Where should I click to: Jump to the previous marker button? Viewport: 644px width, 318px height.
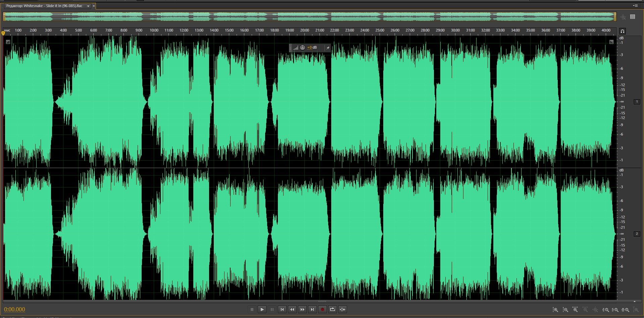(282, 309)
